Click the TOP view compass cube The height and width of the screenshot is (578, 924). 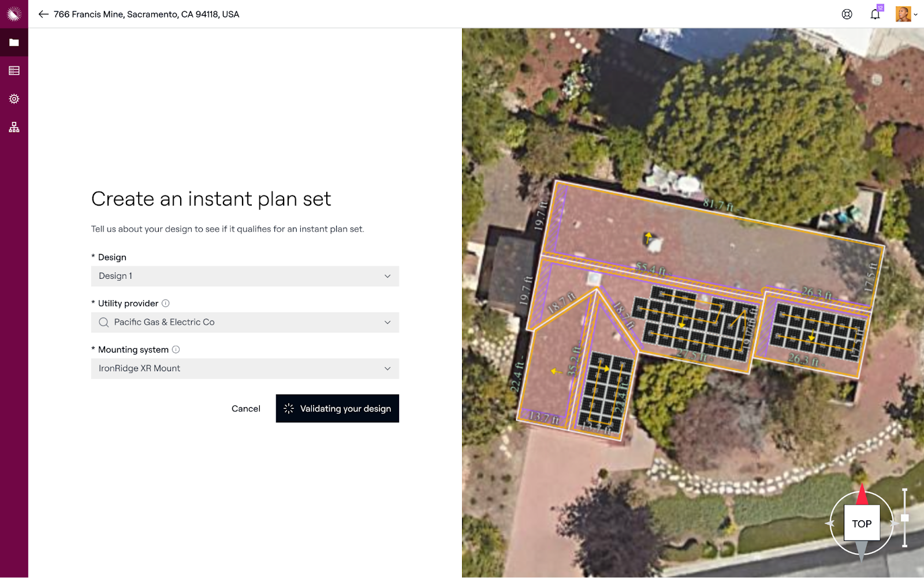click(862, 524)
